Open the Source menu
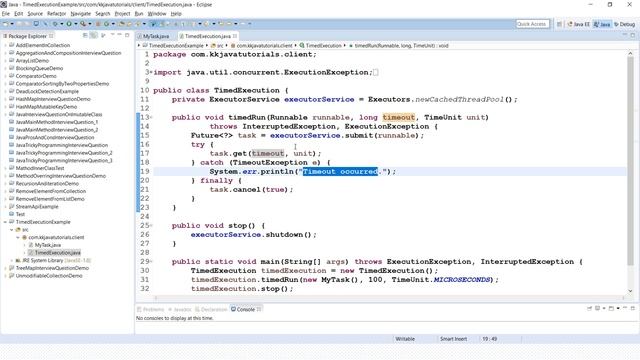Image resolution: width=640 pixels, height=360 pixels. pyautogui.click(x=35, y=13)
